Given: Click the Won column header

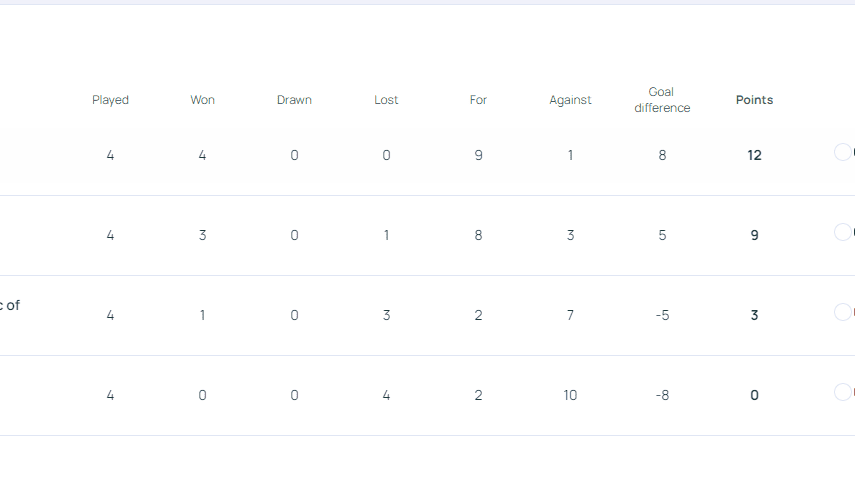Looking at the screenshot, I should coord(202,100).
